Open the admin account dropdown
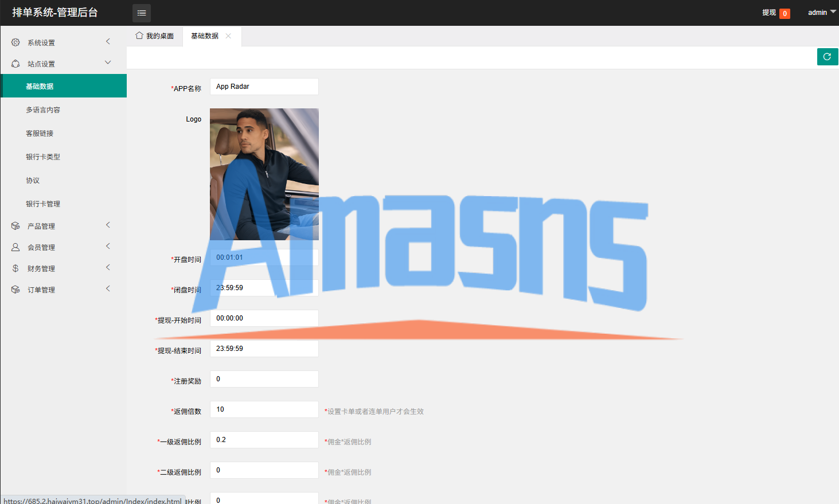The image size is (839, 504). tap(822, 13)
